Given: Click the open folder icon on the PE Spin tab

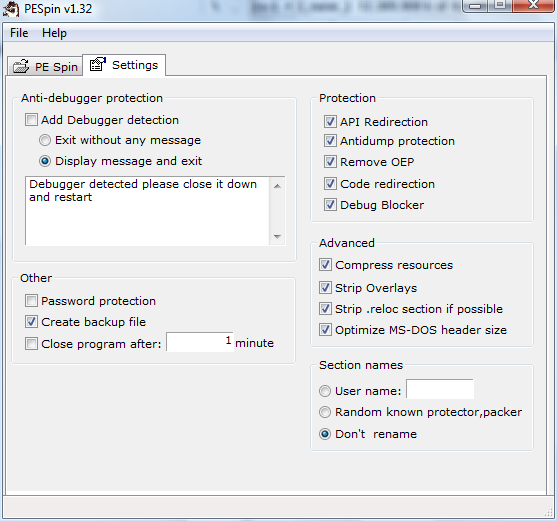Looking at the screenshot, I should pyautogui.click(x=21, y=66).
